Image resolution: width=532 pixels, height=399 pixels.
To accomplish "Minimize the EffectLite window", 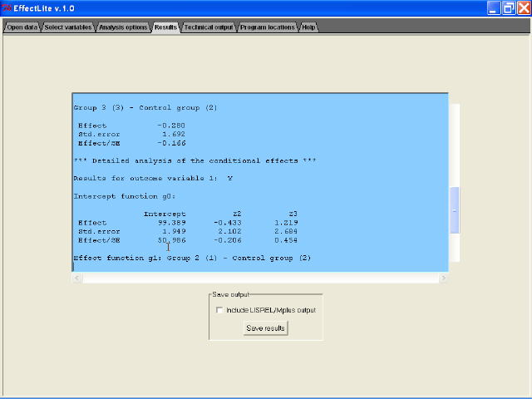I will pos(494,7).
